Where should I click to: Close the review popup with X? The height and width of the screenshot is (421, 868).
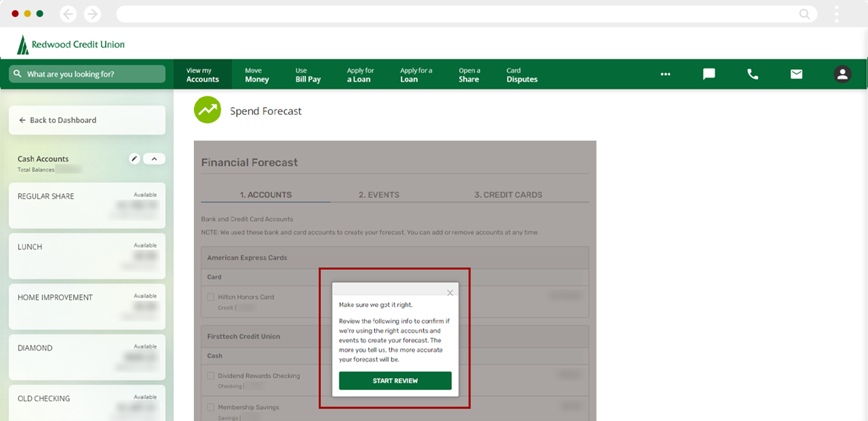point(450,293)
